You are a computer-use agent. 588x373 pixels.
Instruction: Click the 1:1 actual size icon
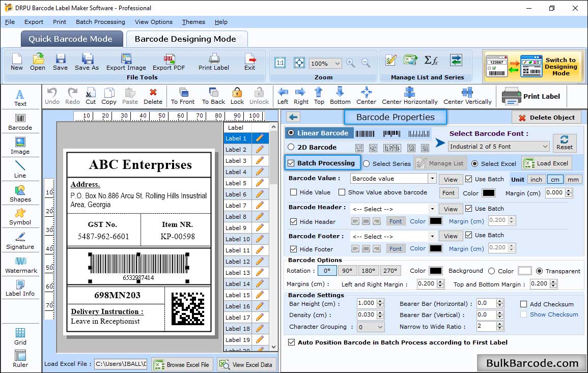pos(280,63)
